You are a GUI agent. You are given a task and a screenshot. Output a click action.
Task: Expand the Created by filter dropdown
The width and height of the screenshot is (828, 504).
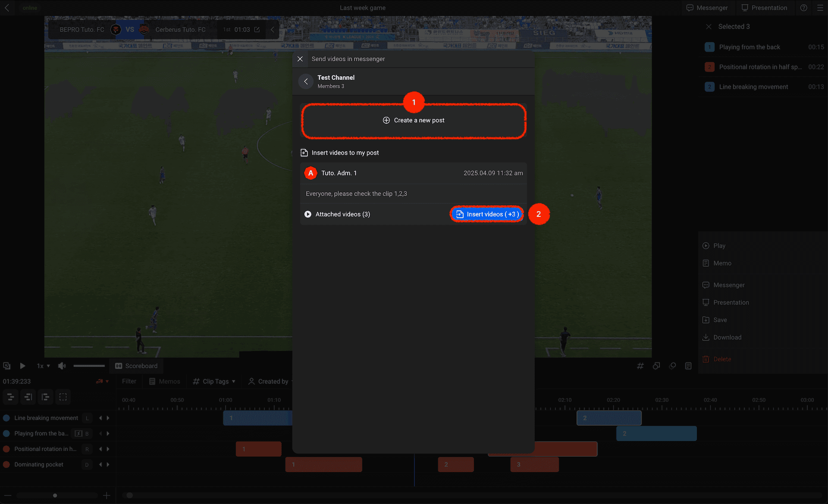click(x=271, y=382)
